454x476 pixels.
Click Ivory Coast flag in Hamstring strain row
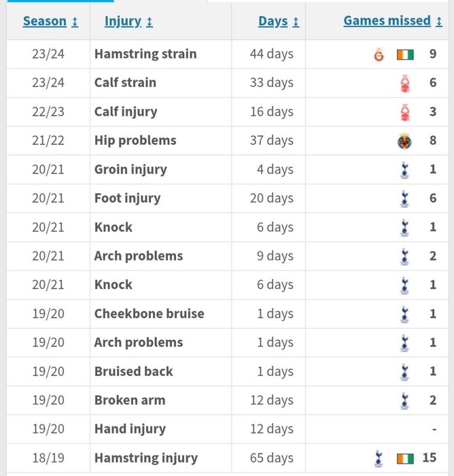coord(405,54)
